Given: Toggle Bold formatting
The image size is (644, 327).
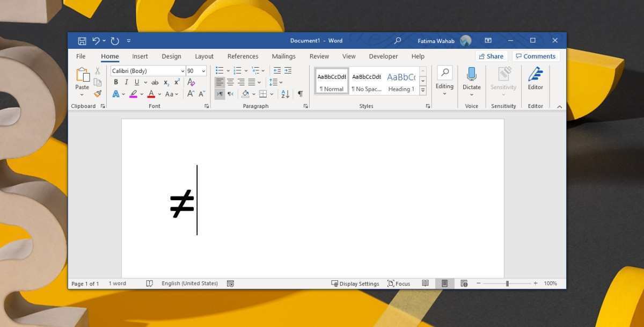Looking at the screenshot, I should [x=116, y=82].
